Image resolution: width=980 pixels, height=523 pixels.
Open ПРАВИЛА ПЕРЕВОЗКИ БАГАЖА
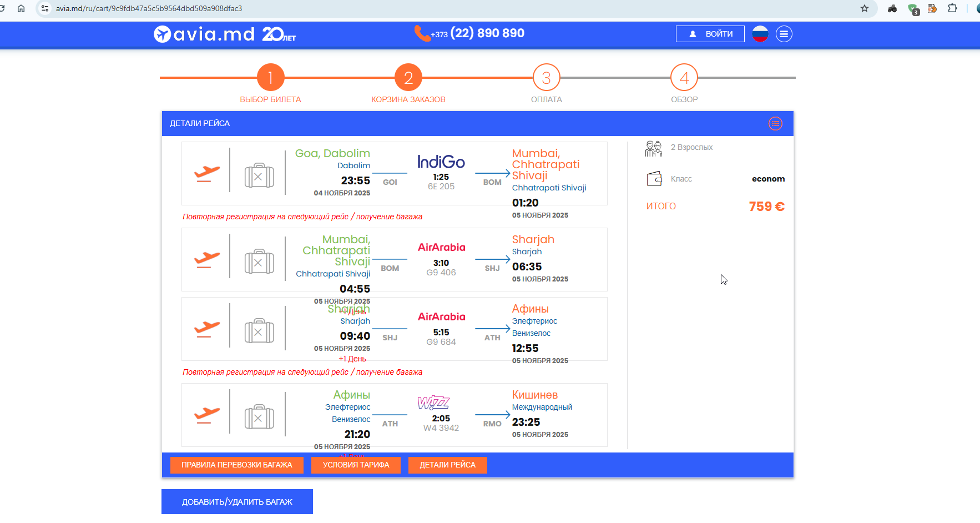[x=237, y=465]
